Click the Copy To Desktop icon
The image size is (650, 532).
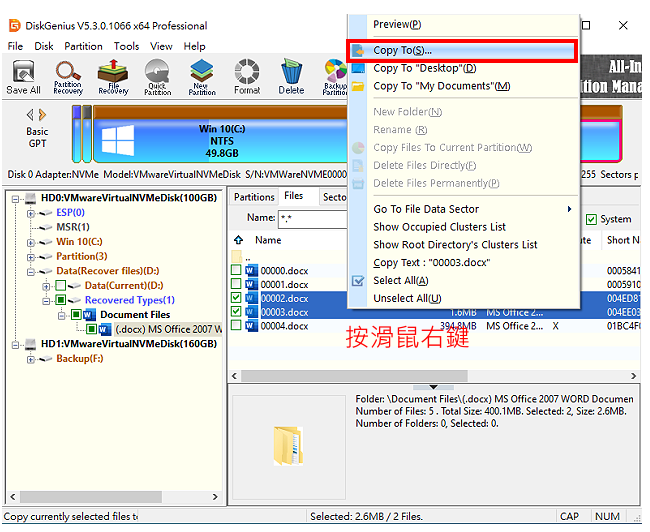[x=358, y=68]
